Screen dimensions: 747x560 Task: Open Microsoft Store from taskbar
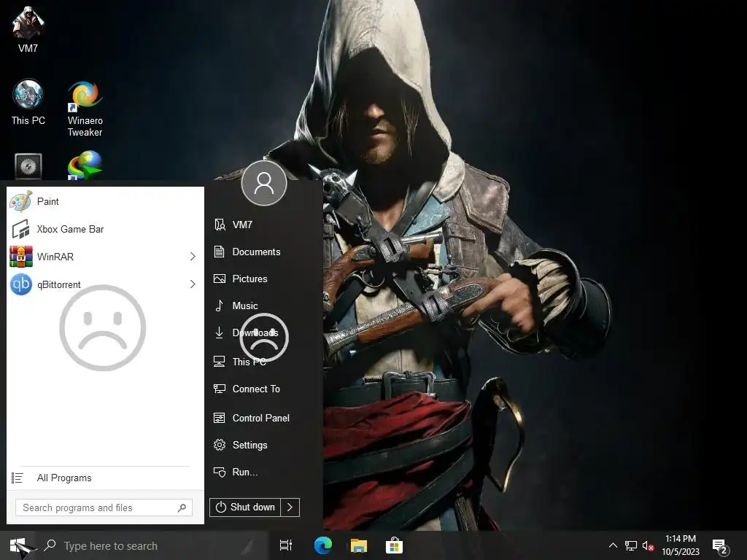pos(395,545)
